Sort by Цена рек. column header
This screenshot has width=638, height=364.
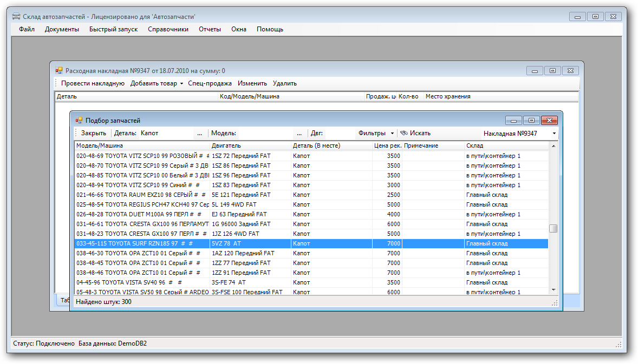387,145
